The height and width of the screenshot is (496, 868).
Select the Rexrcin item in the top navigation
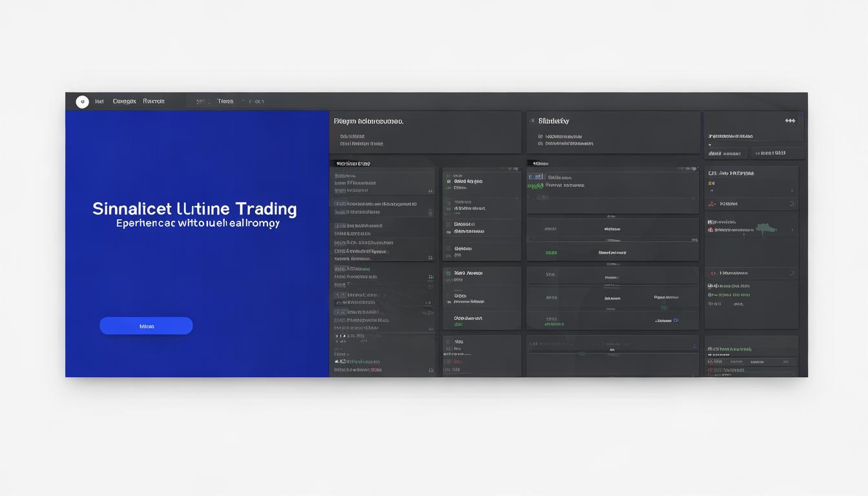(x=154, y=101)
